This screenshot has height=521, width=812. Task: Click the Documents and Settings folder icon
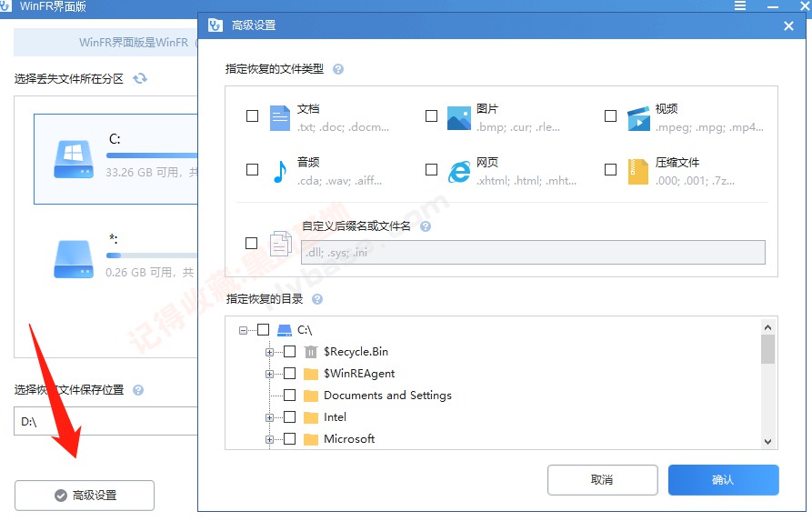(x=311, y=396)
